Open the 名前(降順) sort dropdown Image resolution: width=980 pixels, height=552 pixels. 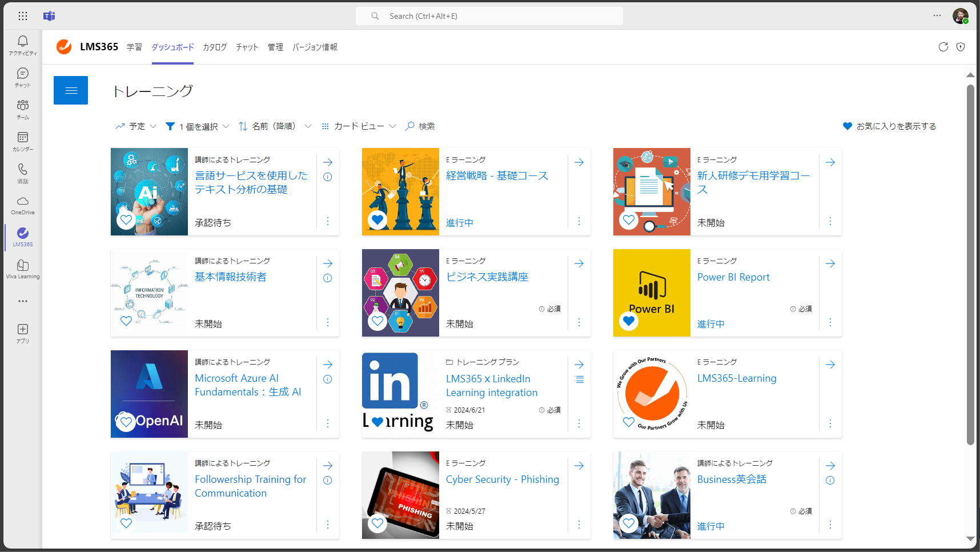pos(275,126)
